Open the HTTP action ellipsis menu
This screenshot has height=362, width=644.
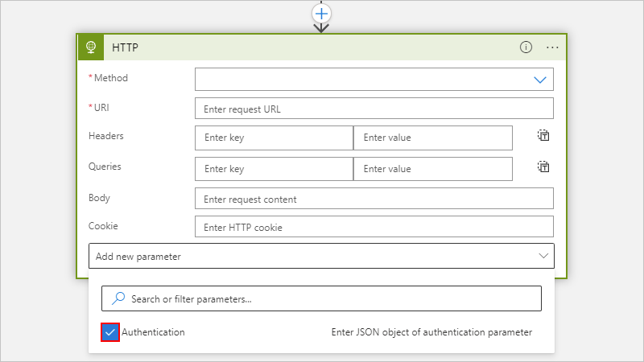tap(552, 47)
